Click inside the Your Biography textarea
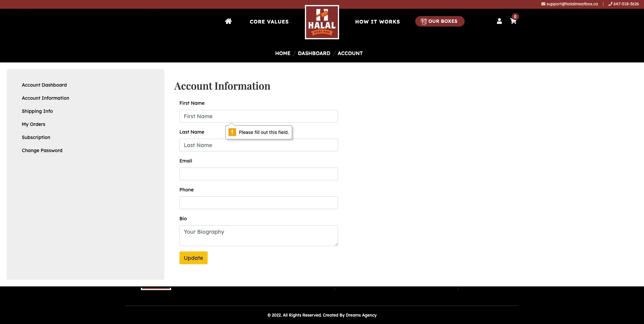The height and width of the screenshot is (324, 644). (258, 235)
